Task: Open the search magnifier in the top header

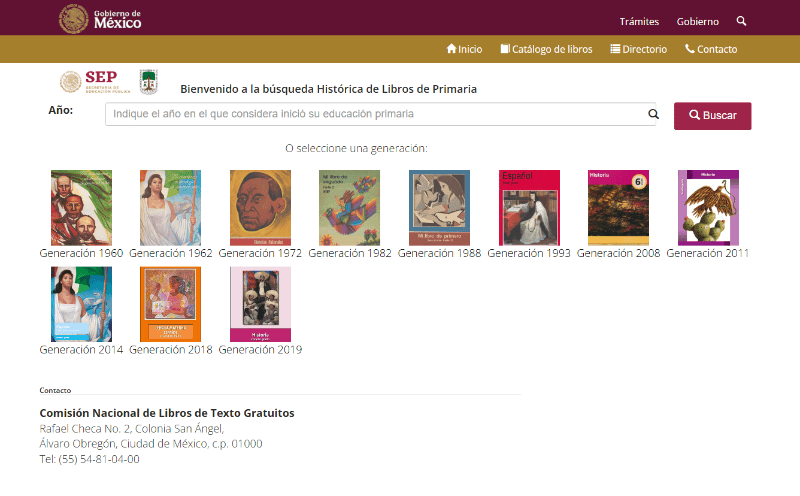Action: [x=741, y=21]
